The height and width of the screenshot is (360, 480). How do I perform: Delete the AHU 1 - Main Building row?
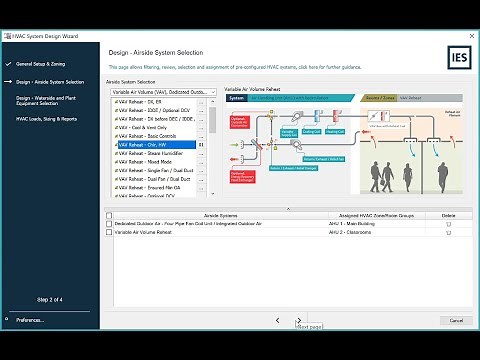pos(448,224)
